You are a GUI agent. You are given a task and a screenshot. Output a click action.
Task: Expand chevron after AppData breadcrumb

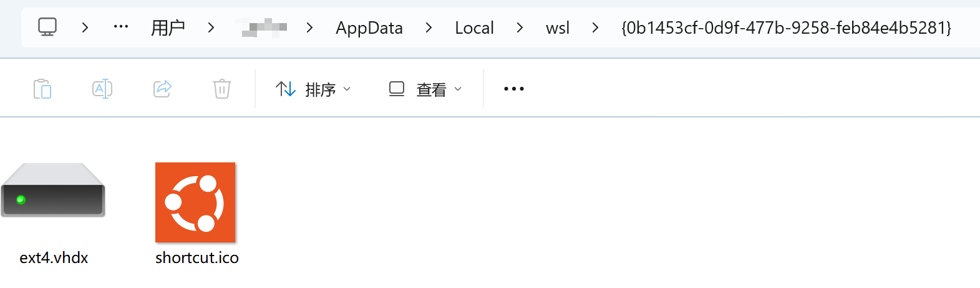tap(429, 27)
